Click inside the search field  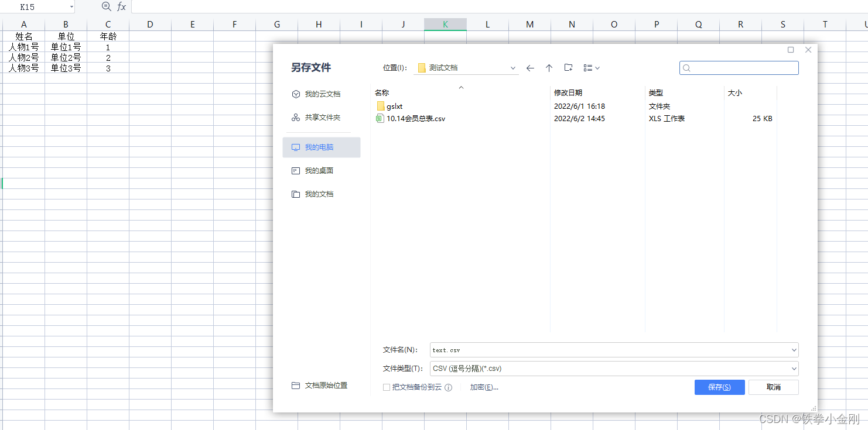738,67
